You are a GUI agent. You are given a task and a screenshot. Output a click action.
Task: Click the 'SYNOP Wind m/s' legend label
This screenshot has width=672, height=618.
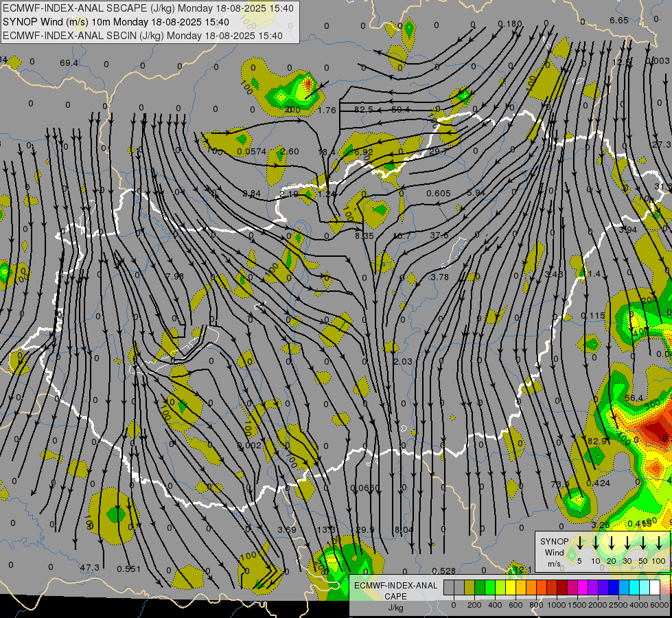click(x=554, y=552)
